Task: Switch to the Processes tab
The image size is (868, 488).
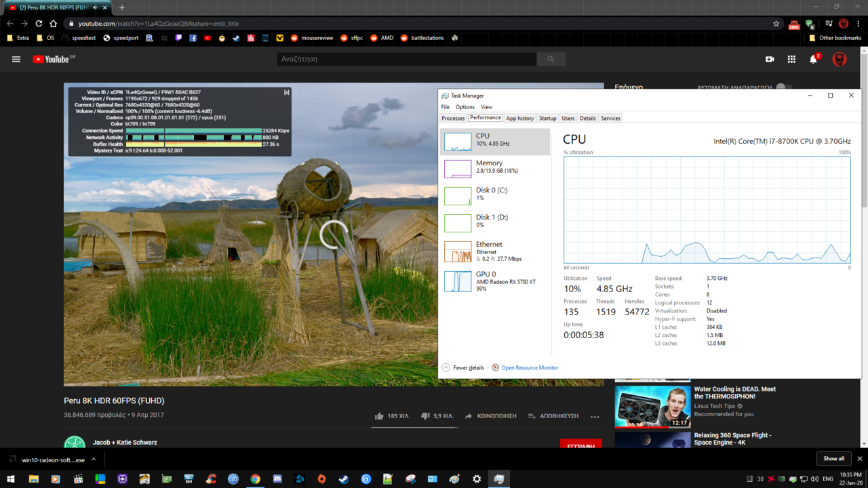Action: click(453, 119)
